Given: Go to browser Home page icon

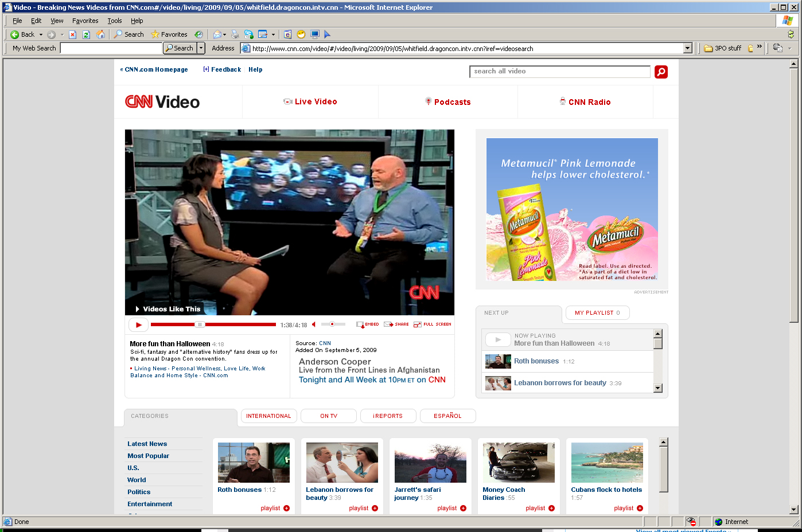Looking at the screenshot, I should click(x=100, y=34).
